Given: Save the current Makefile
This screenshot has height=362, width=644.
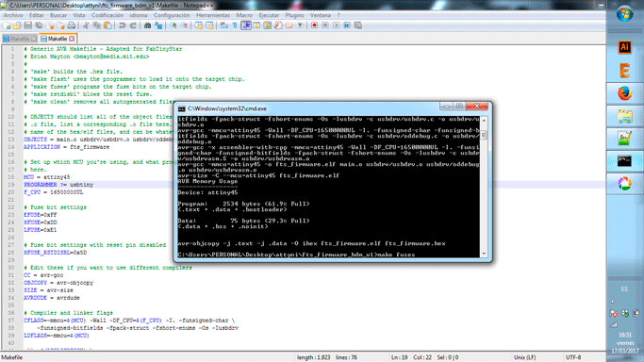Looking at the screenshot, I should pyautogui.click(x=28, y=25).
